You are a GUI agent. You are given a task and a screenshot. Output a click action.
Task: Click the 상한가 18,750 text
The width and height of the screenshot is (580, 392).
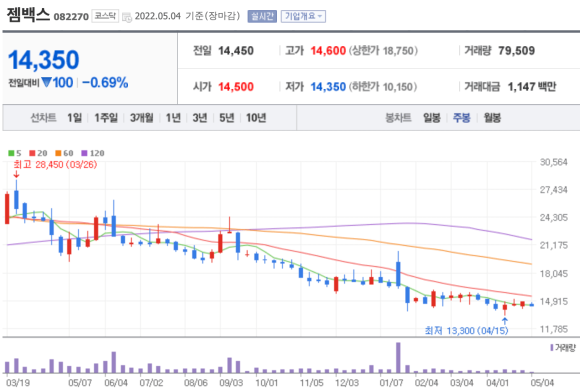click(383, 51)
